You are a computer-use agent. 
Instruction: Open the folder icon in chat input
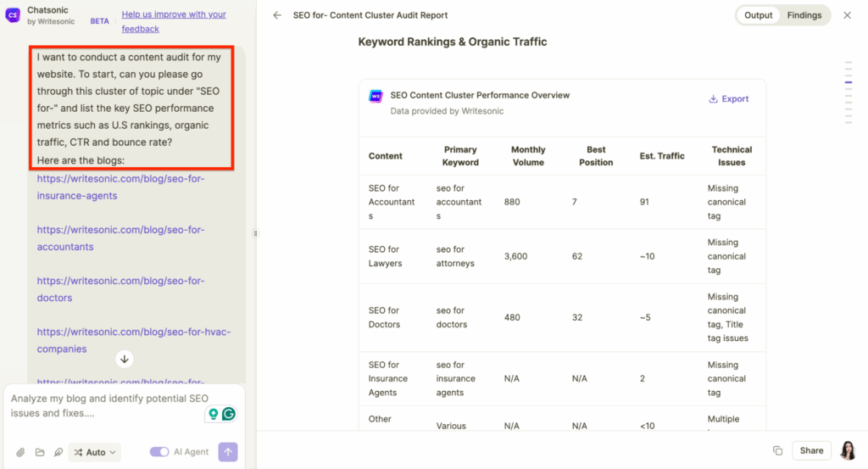40,452
